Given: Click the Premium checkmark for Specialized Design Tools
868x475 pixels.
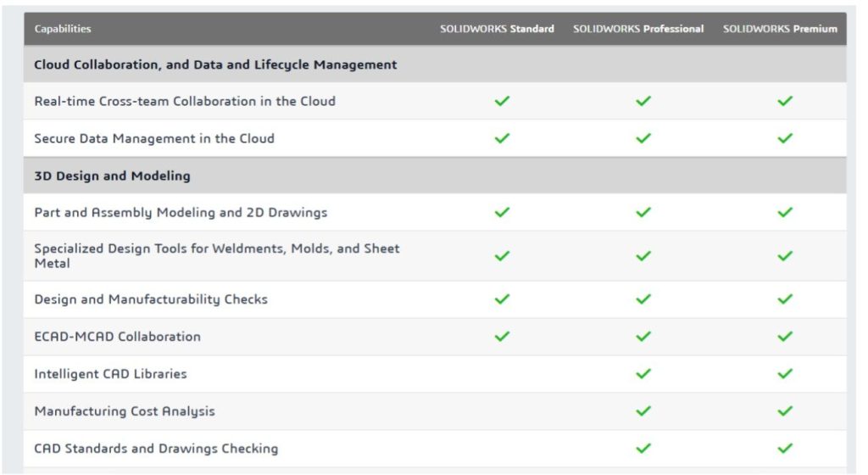Looking at the screenshot, I should 785,256.
